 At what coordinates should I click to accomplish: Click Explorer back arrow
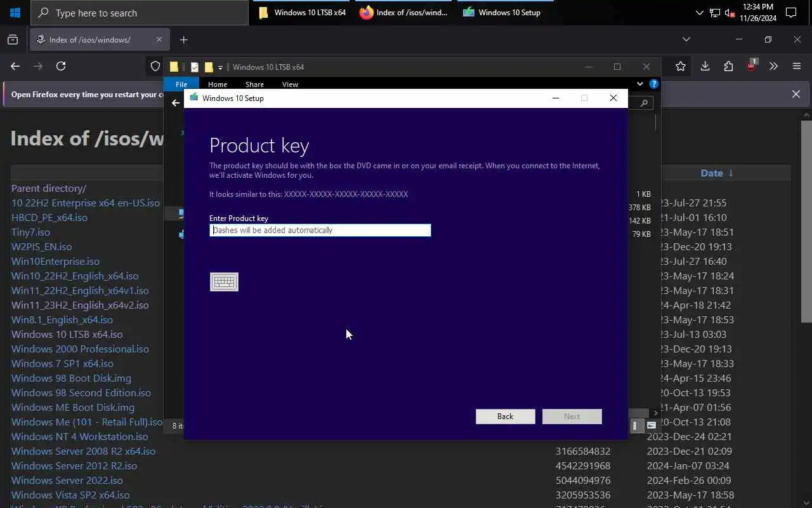[176, 103]
